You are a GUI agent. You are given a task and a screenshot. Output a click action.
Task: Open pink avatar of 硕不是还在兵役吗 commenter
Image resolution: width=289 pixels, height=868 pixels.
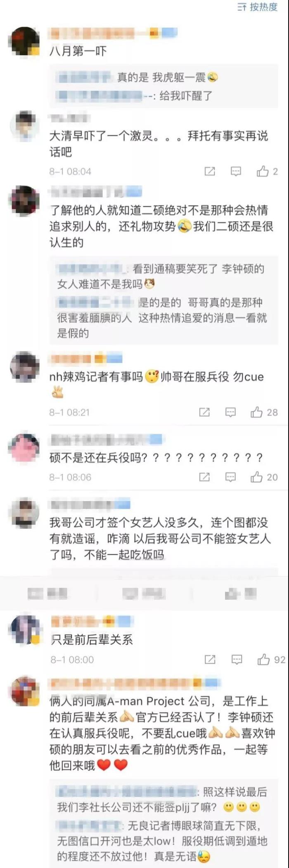click(x=24, y=448)
